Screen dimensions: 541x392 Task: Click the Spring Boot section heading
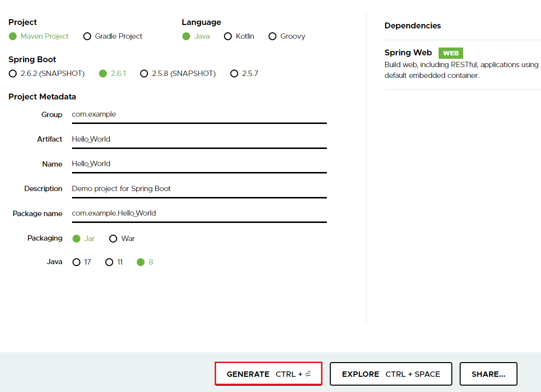pos(32,59)
